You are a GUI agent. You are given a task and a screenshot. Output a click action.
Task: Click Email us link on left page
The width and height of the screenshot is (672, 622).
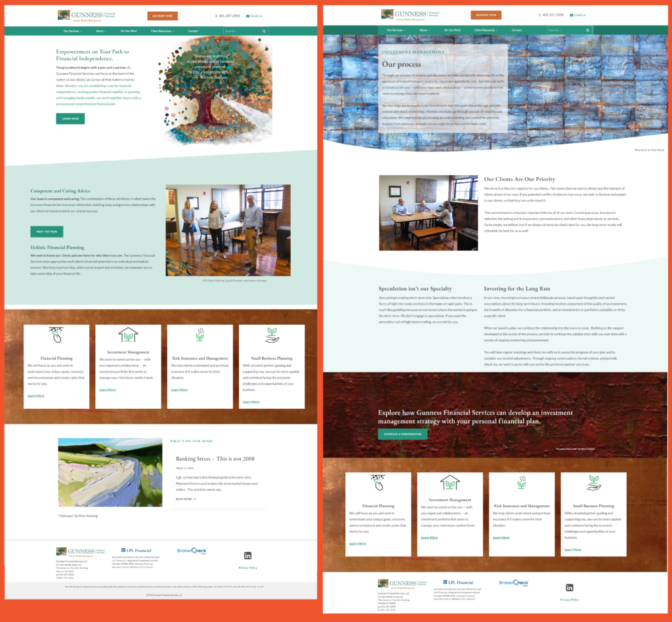pos(254,16)
